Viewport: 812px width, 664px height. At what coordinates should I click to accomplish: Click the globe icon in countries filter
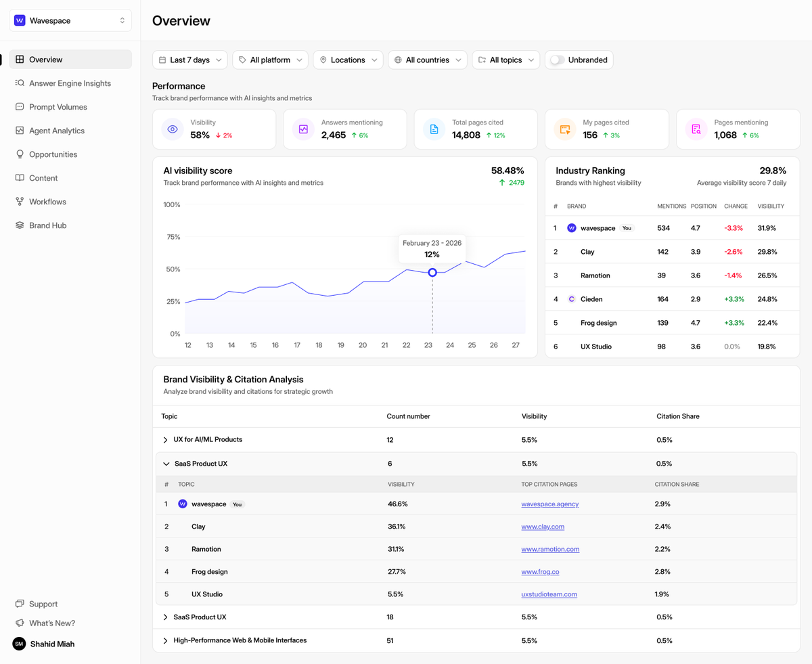[398, 60]
